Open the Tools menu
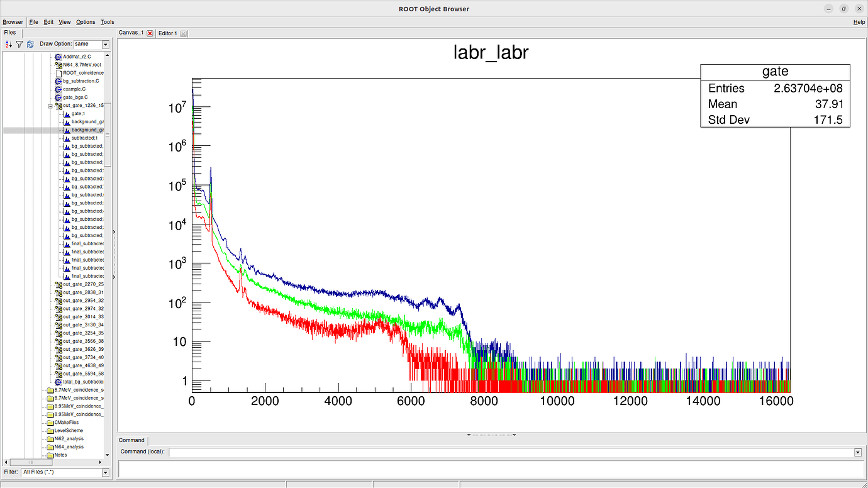The width and height of the screenshot is (868, 488). point(108,22)
